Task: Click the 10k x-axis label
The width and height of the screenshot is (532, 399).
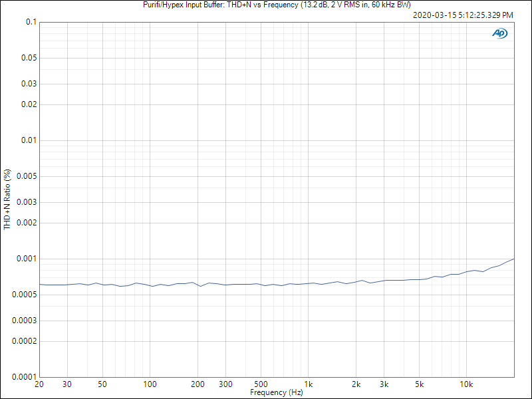Action: [x=466, y=384]
